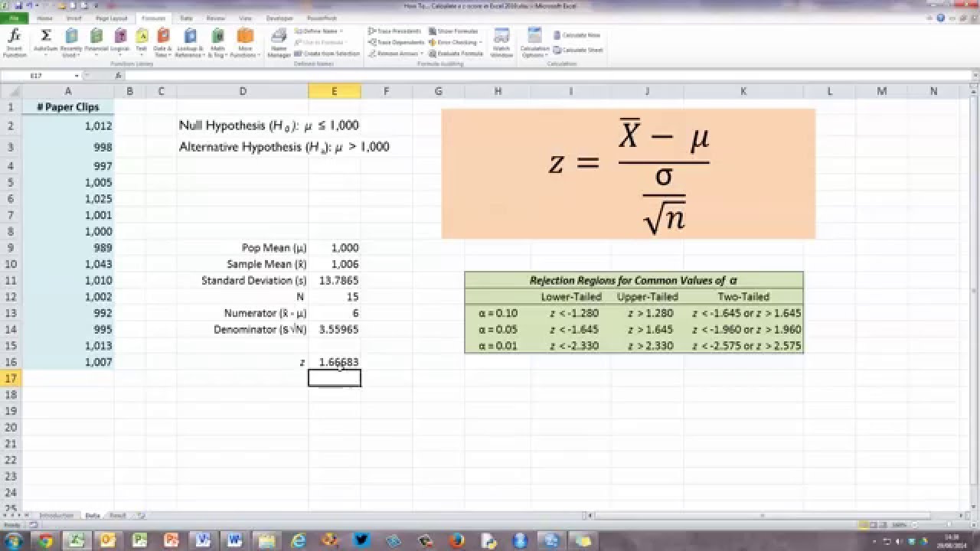Switch to the Developer ribbon tab
The width and height of the screenshot is (980, 551).
[x=279, y=17]
